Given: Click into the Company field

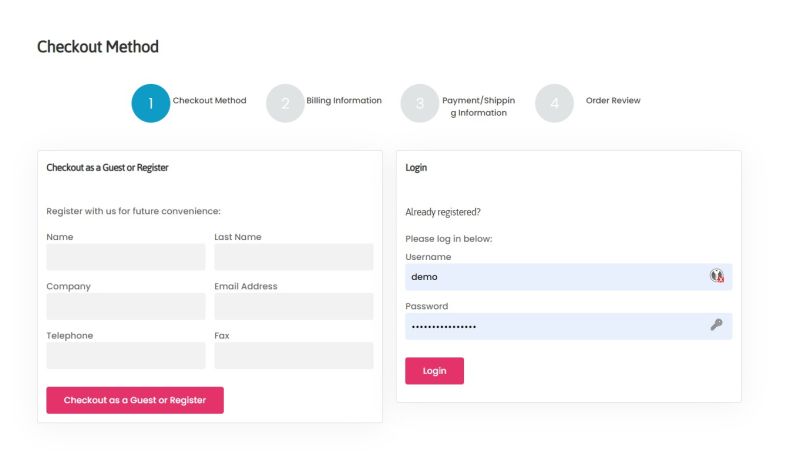Looking at the screenshot, I should [x=126, y=306].
